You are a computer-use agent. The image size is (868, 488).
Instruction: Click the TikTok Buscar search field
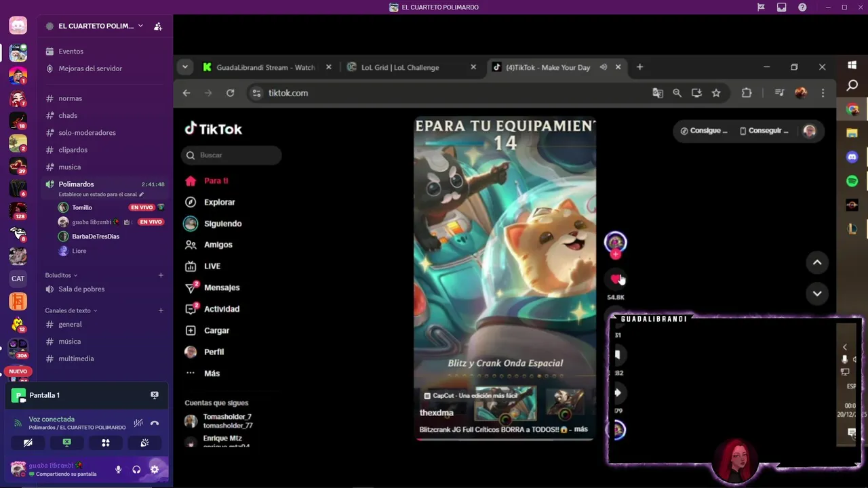[231, 155]
